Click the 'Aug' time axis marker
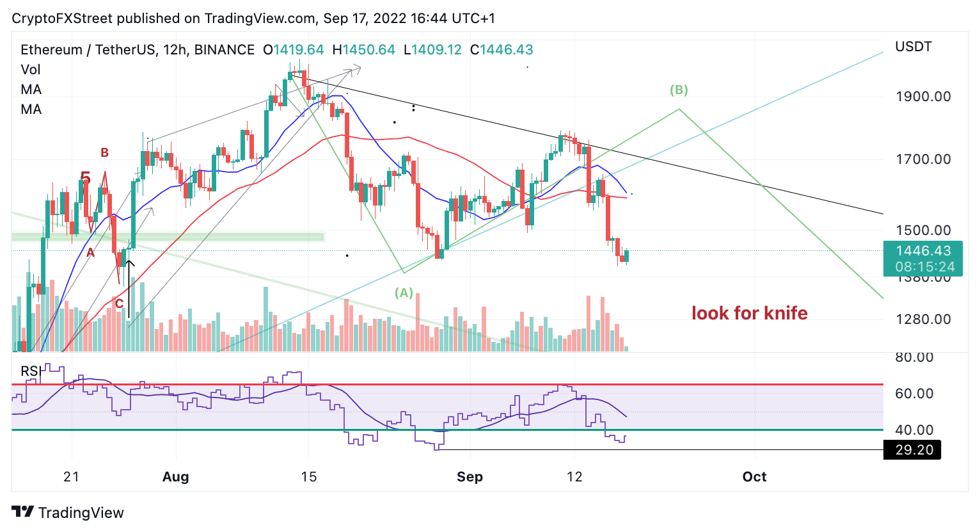The width and height of the screenshot is (980, 532). click(x=176, y=477)
